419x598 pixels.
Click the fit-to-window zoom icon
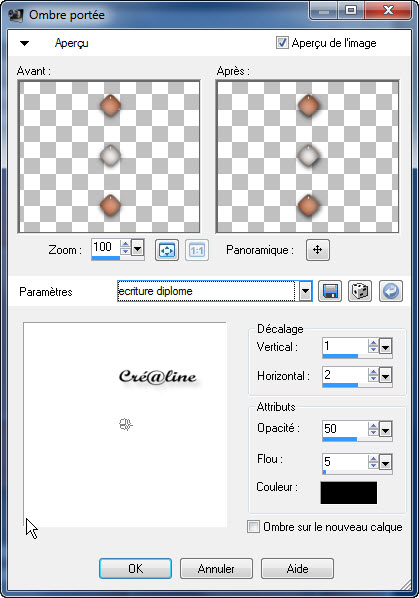pos(167,250)
